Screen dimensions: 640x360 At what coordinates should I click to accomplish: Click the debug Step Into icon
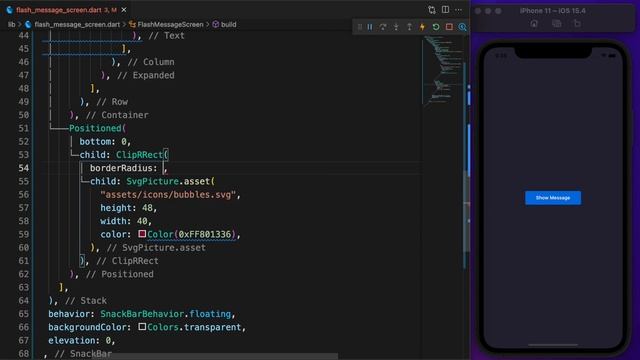[x=396, y=27]
